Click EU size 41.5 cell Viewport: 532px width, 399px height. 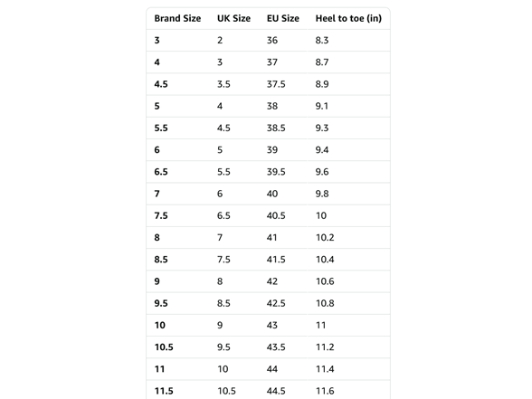point(276,260)
